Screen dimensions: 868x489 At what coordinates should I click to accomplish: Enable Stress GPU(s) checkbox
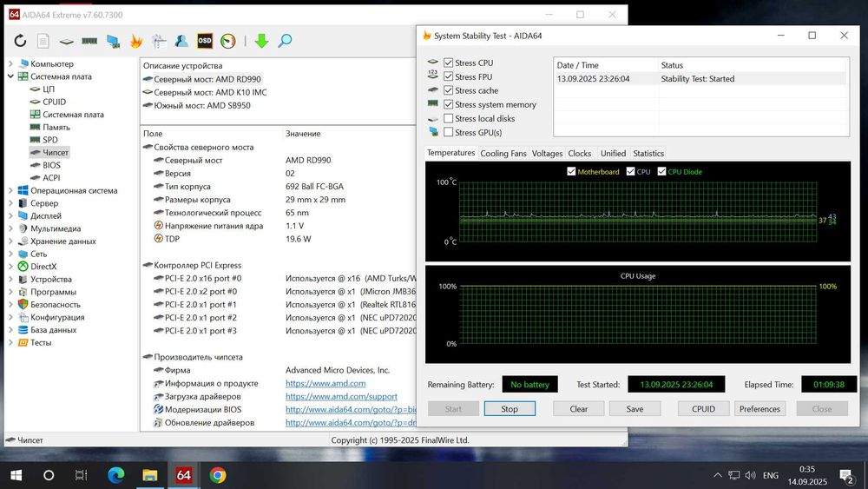[449, 132]
